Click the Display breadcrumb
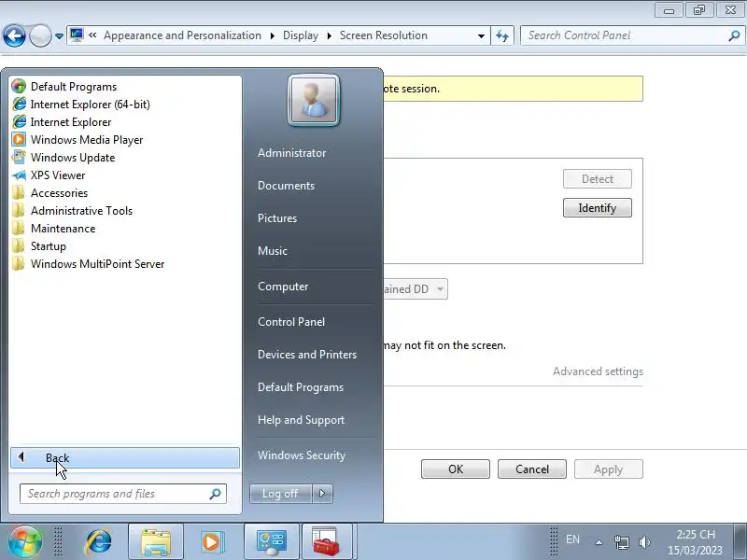The height and width of the screenshot is (560, 747). 300,35
